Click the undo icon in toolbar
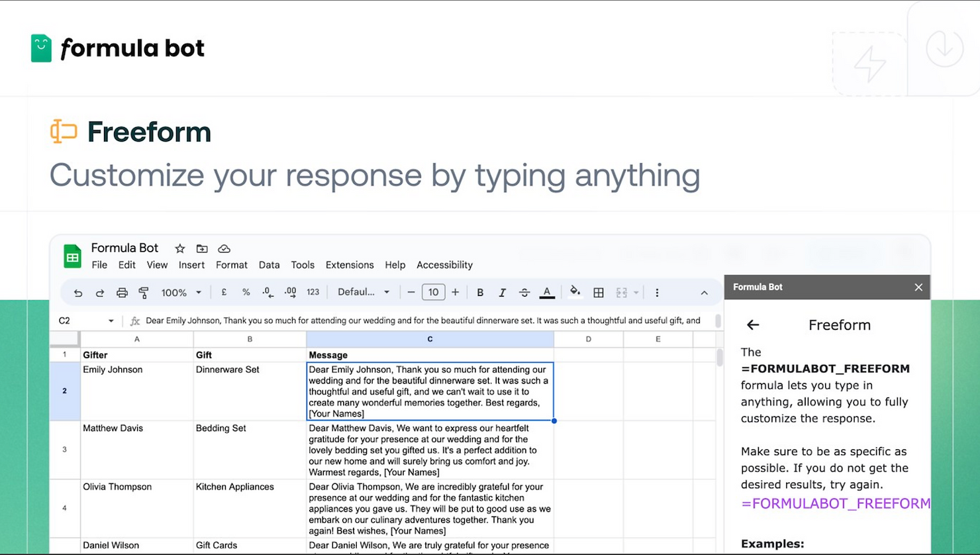 click(78, 293)
